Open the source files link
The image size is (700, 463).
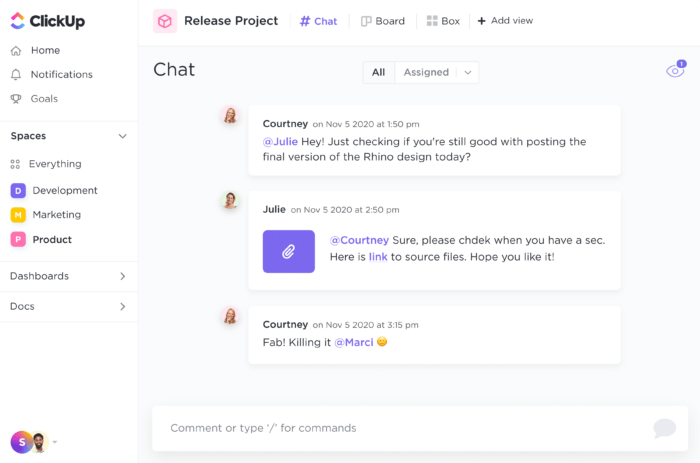pyautogui.click(x=378, y=257)
